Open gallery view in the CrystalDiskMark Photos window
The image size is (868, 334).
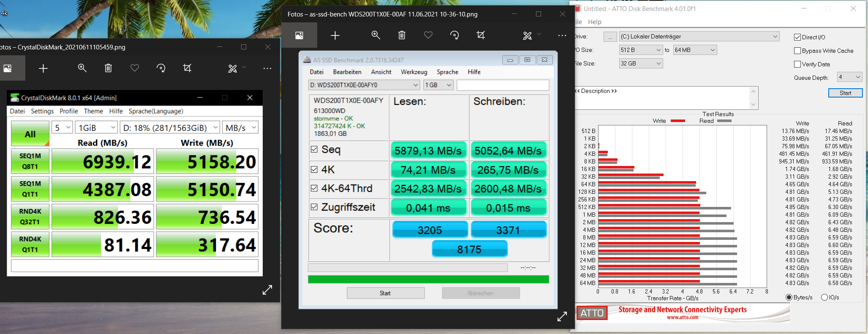tap(8, 68)
